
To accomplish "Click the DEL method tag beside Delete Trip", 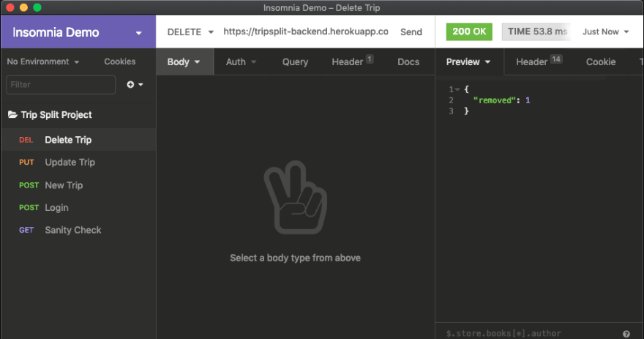I will pyautogui.click(x=26, y=140).
